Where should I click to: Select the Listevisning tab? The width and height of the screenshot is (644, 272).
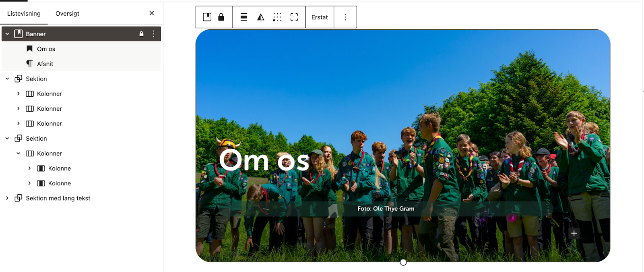tap(24, 13)
